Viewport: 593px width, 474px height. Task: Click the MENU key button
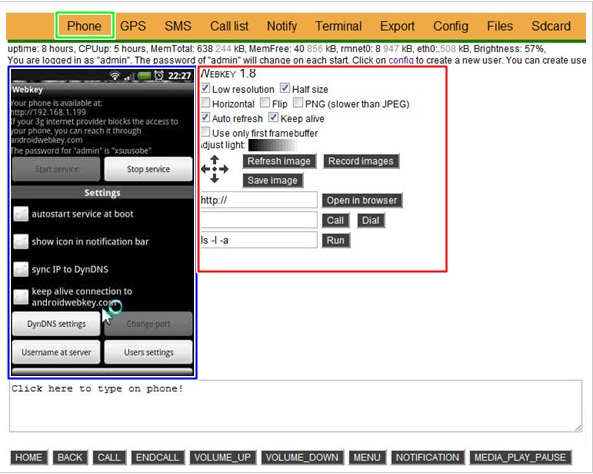point(367,457)
